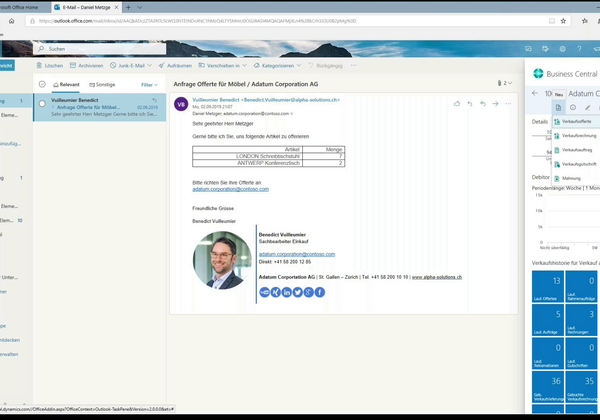Screen dimensions: 600x420
Task: Toggle the select-all circle in message list
Action: (42, 84)
